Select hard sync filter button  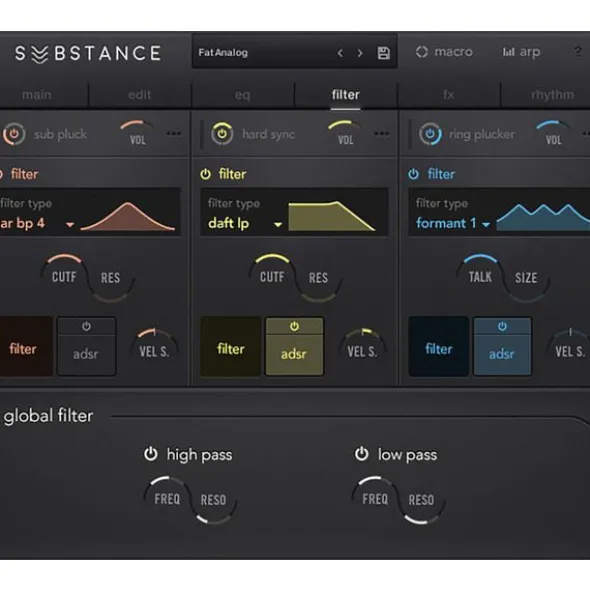[231, 347]
